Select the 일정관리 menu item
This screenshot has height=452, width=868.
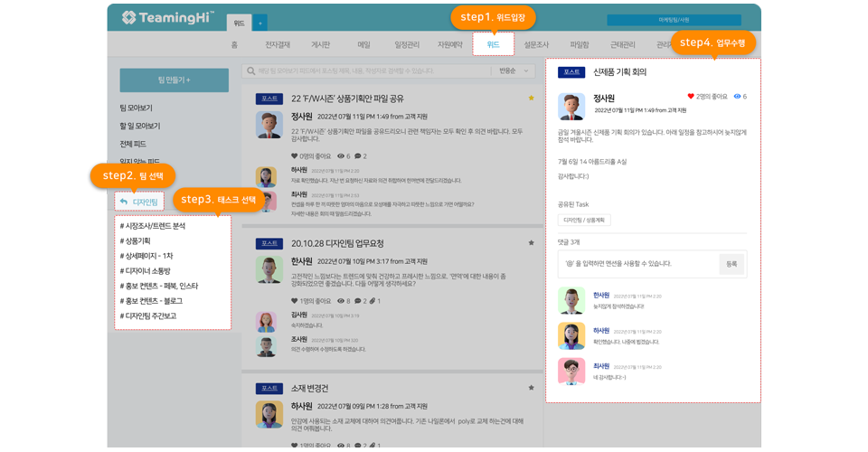point(407,44)
